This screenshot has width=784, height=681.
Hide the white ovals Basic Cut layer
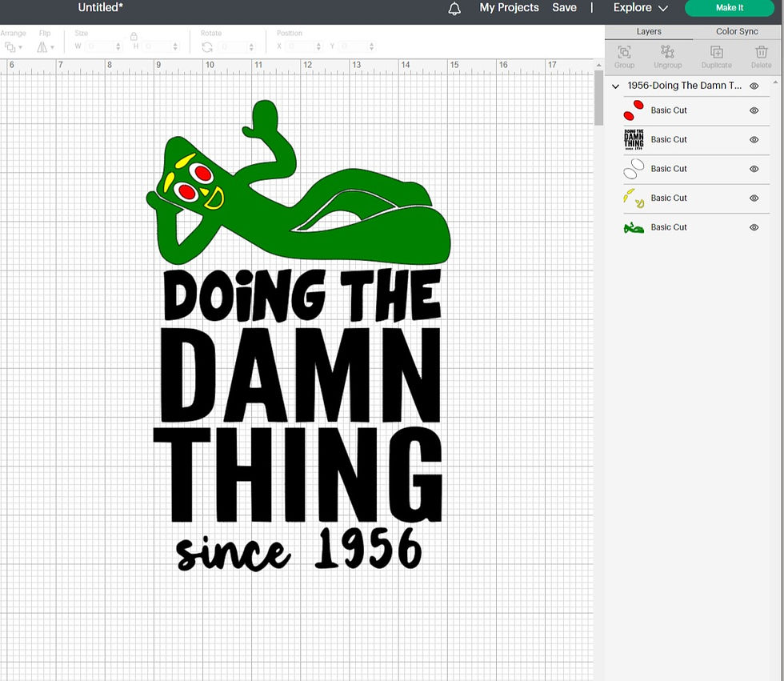(x=754, y=169)
